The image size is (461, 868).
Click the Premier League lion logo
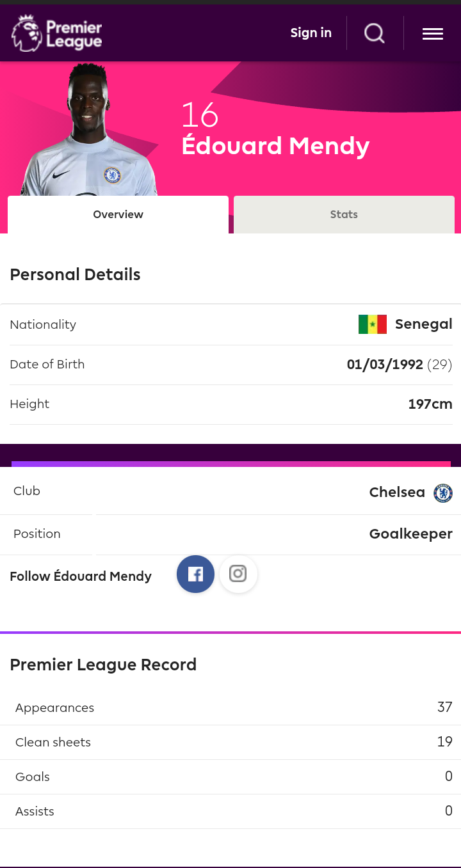(x=26, y=33)
